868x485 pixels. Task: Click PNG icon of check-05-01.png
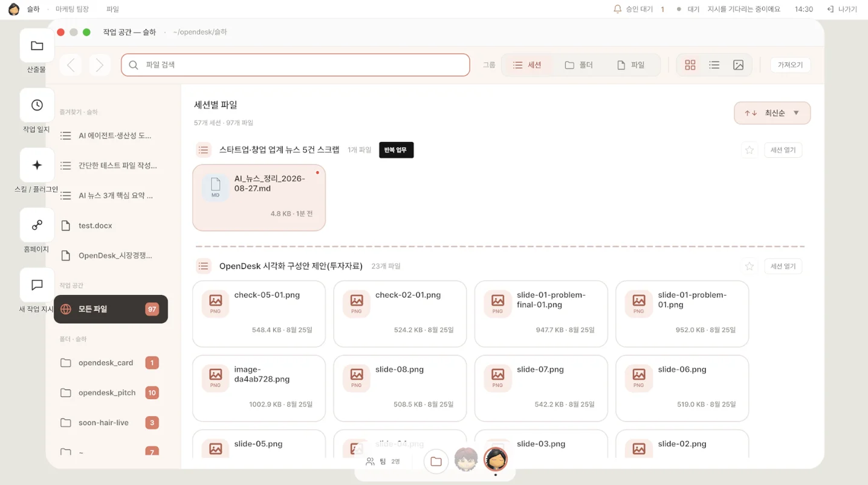point(215,304)
